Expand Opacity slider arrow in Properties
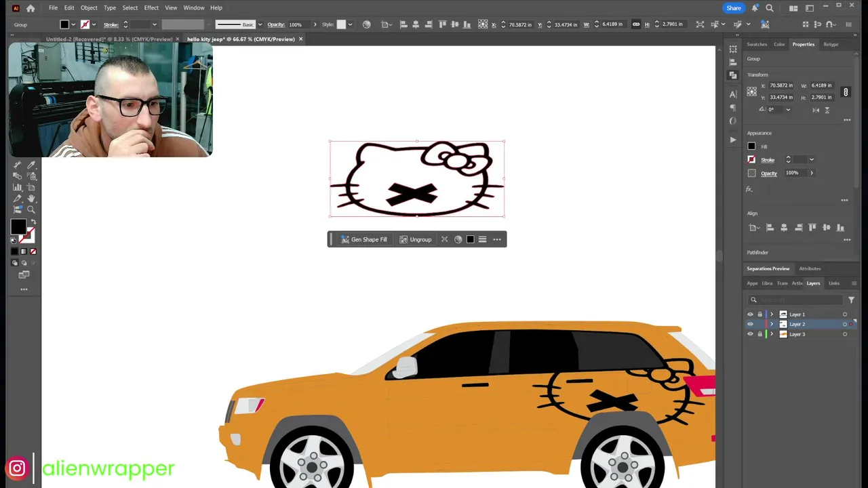This screenshot has height=488, width=868. [x=812, y=173]
